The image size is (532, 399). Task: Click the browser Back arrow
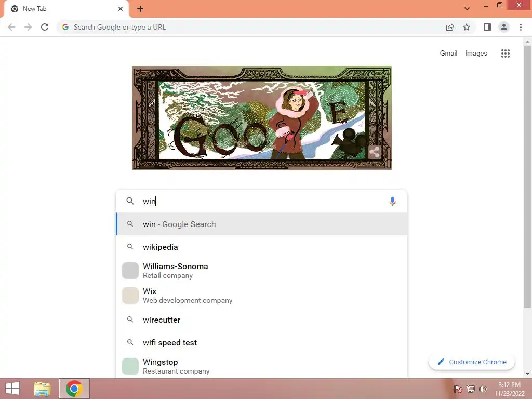[11, 27]
